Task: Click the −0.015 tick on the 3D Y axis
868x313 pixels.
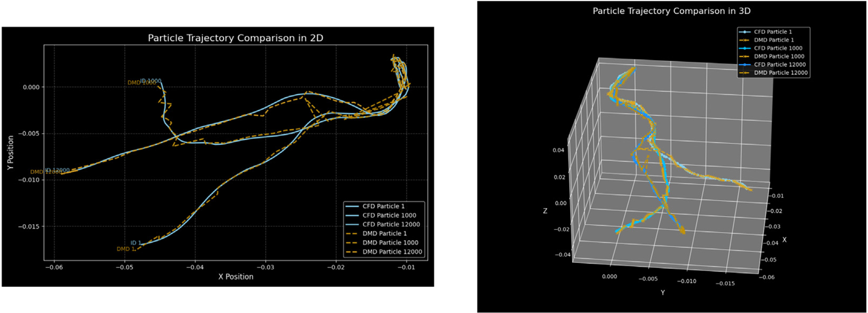Action: pos(725,284)
